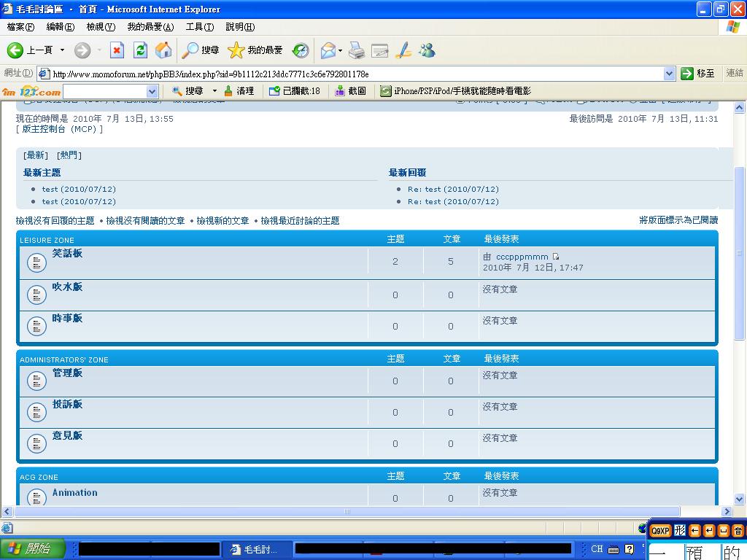Click the 管理版 forum status icon
747x560 pixels.
click(36, 381)
